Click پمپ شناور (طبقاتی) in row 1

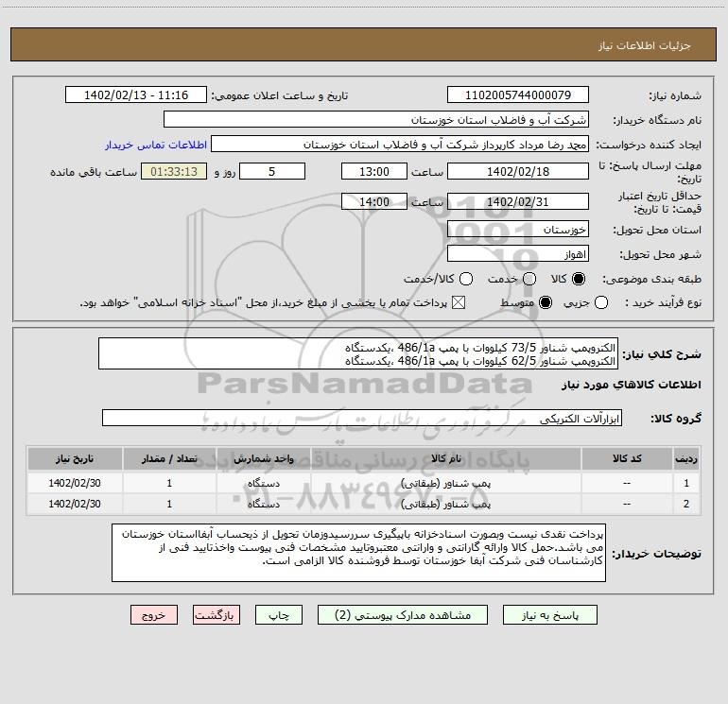click(x=445, y=483)
